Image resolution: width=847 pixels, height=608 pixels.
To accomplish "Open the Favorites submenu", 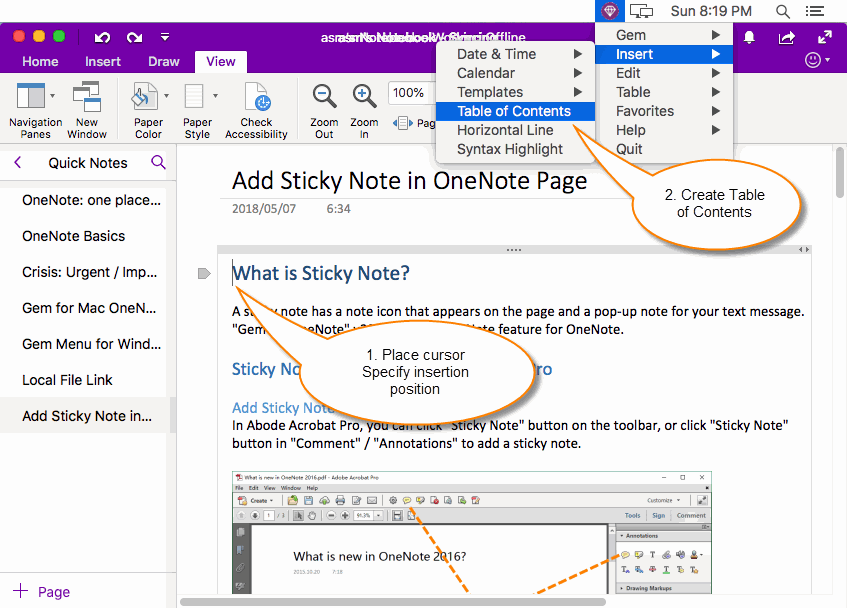I will coord(664,111).
